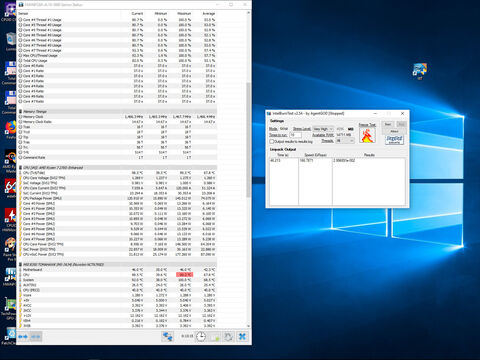Select the first Total Commander desktop icon
The width and height of the screenshot is (480, 360).
(10, 72)
